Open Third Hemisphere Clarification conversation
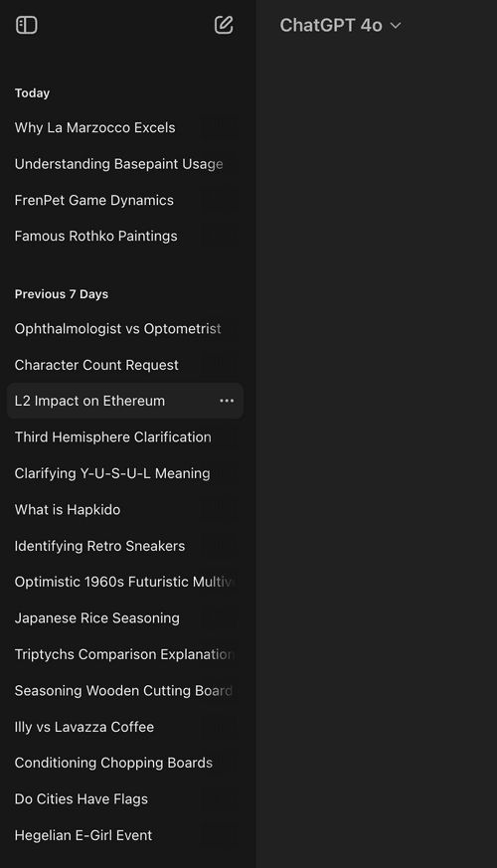497x868 pixels. coord(125,437)
